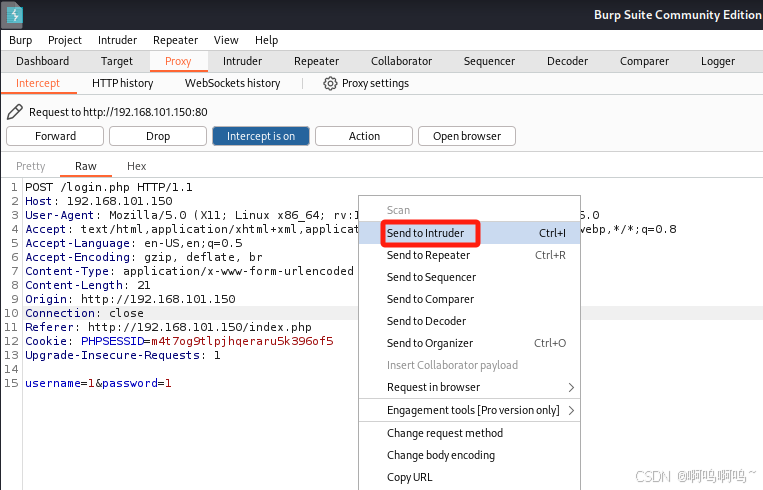
Task: Open the Intruder menu in menu bar
Action: (117, 40)
